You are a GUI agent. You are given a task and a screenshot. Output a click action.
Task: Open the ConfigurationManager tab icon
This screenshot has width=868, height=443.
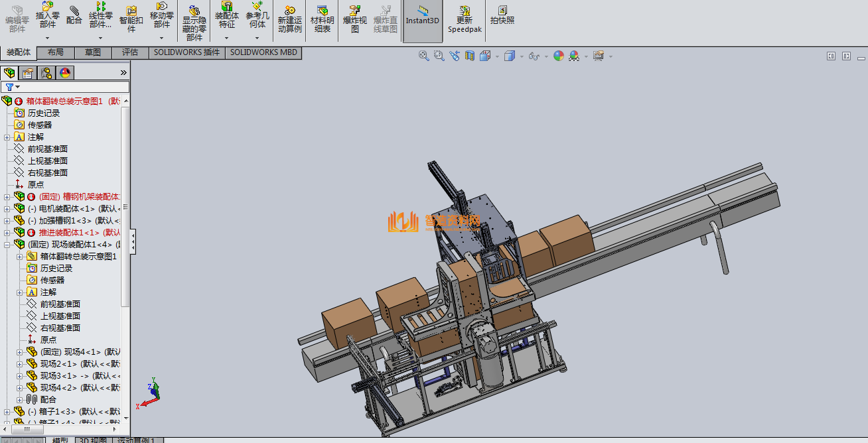point(46,73)
